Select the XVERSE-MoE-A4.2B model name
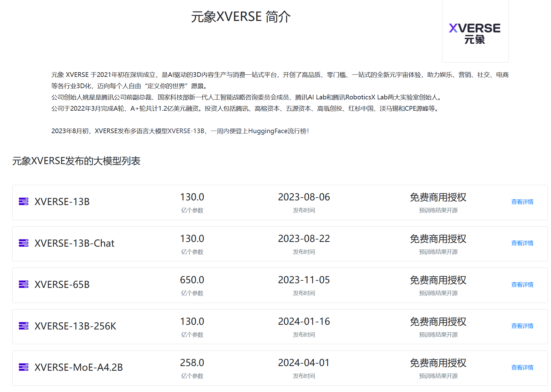 coord(78,367)
